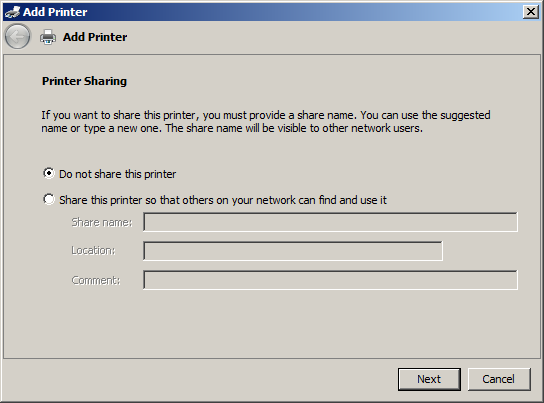Image resolution: width=544 pixels, height=403 pixels.
Task: Click the Share name: label
Action: click(102, 222)
